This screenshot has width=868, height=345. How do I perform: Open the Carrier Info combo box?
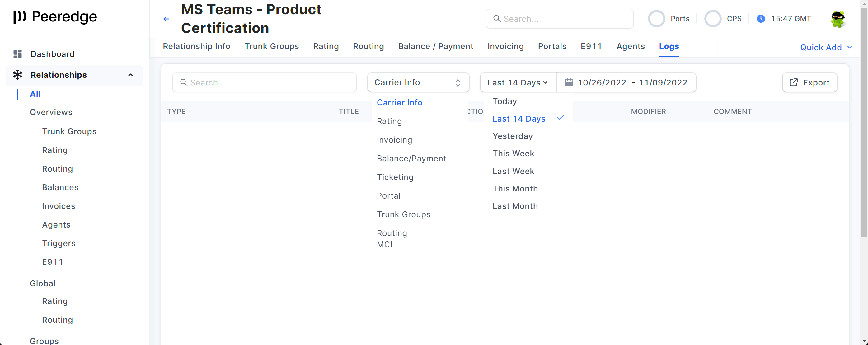pyautogui.click(x=418, y=82)
